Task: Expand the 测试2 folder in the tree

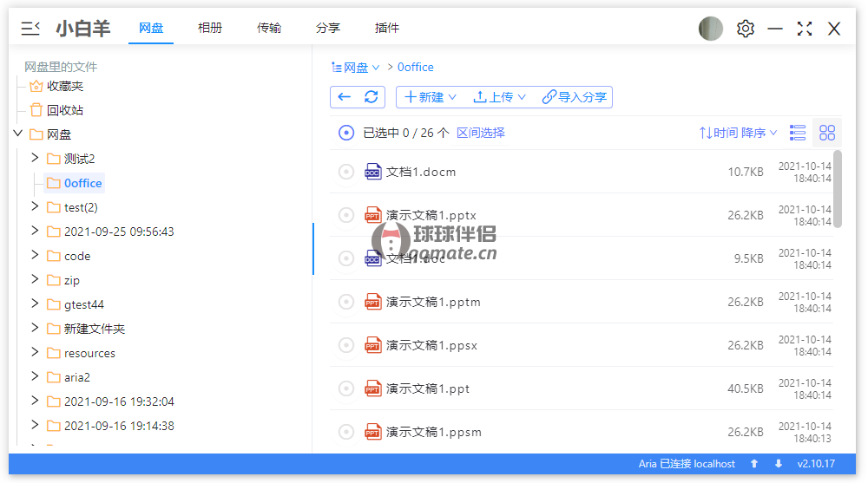Action: tap(35, 158)
